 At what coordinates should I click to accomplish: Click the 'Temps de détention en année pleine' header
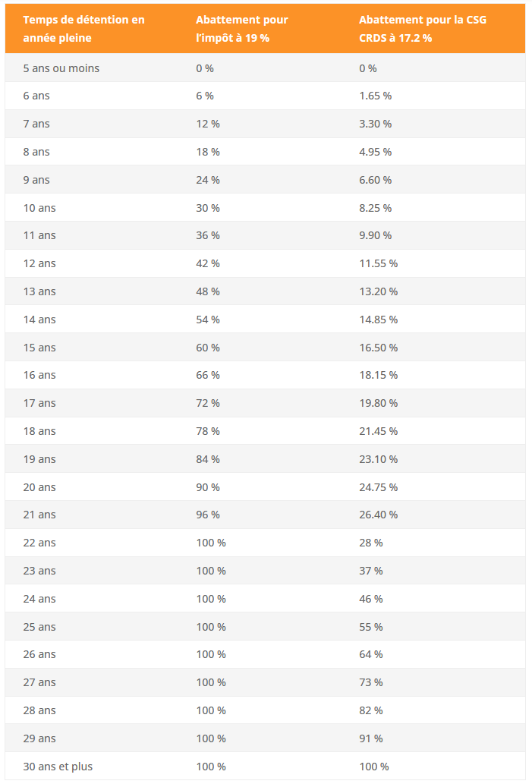83,29
